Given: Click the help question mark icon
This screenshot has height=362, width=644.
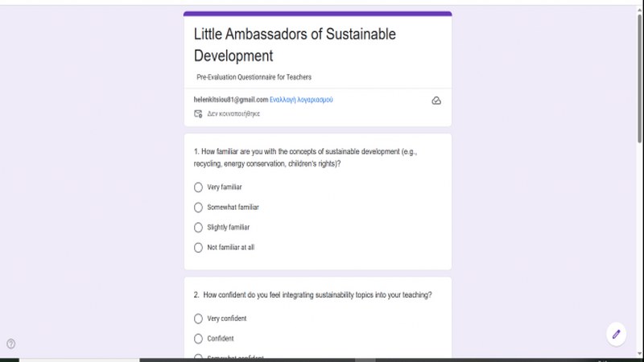Looking at the screenshot, I should tap(10, 343).
